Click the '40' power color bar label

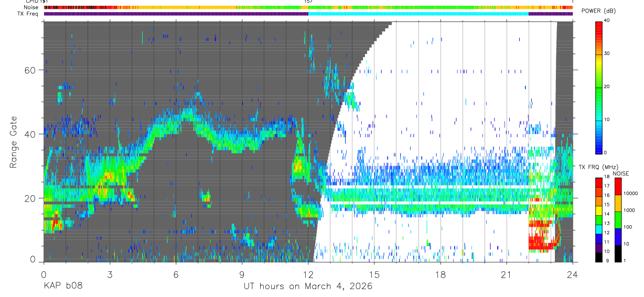607,21
